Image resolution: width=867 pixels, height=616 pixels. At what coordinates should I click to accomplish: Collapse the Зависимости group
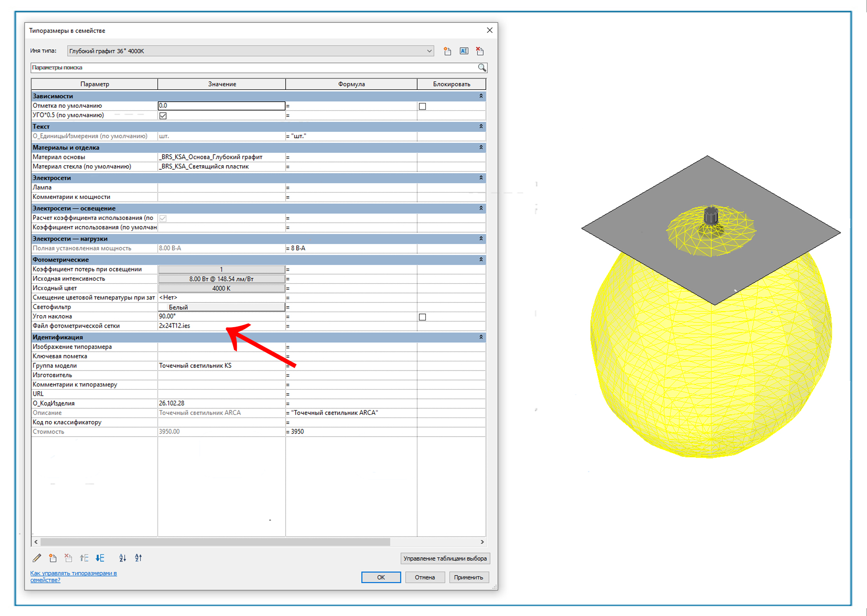coord(481,96)
